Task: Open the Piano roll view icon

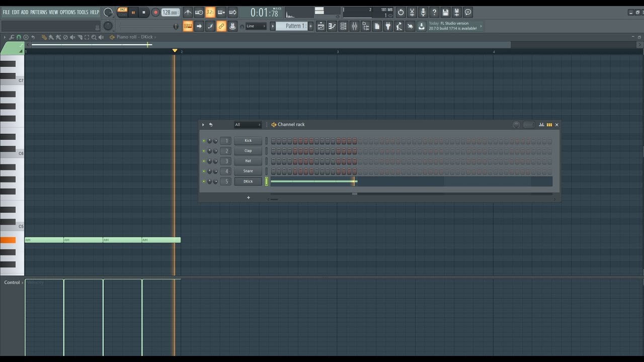Action: coord(332,26)
